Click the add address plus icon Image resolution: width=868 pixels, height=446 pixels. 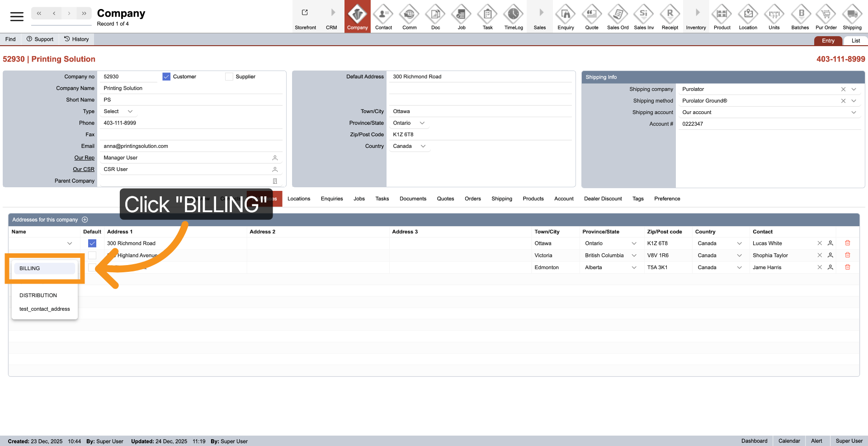pos(85,219)
